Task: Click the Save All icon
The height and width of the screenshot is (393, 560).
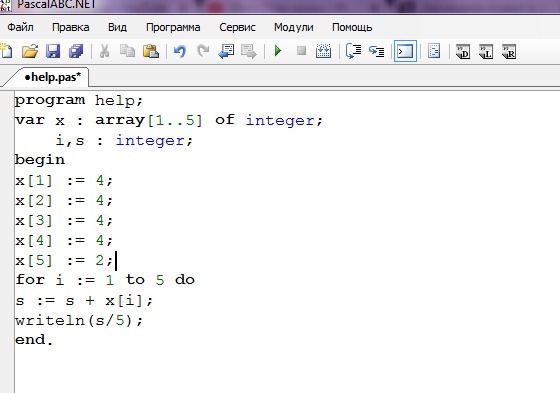Action: click(76, 51)
